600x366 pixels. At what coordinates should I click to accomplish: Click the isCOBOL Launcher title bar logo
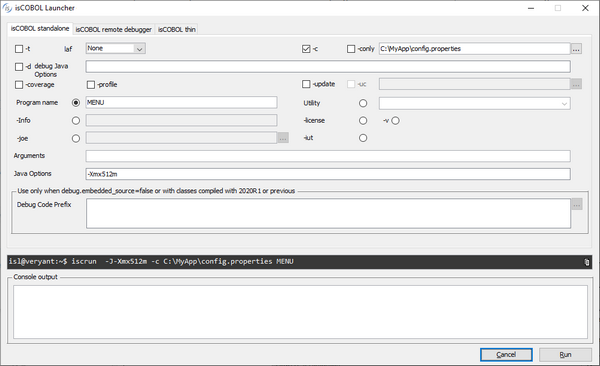[x=7, y=8]
